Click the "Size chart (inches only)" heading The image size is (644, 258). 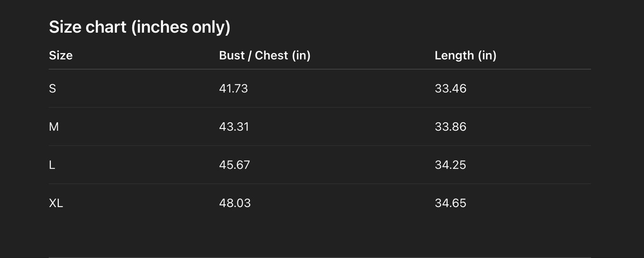coord(139,27)
